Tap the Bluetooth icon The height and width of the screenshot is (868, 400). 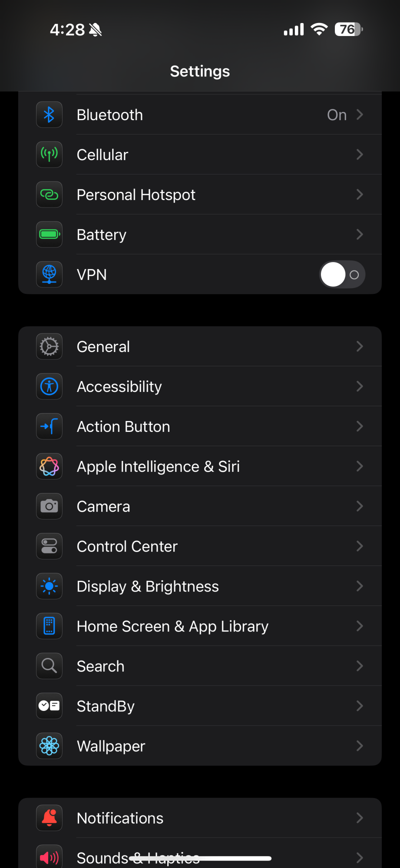tap(49, 115)
